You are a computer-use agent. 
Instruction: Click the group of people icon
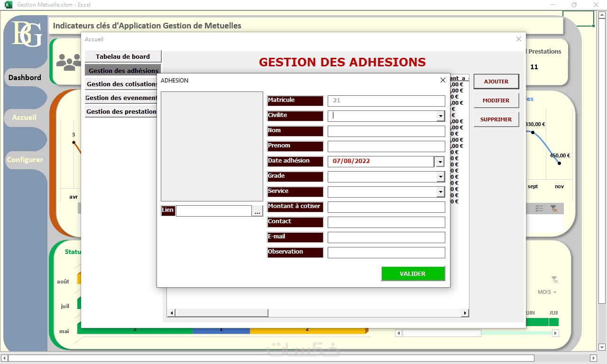point(69,63)
